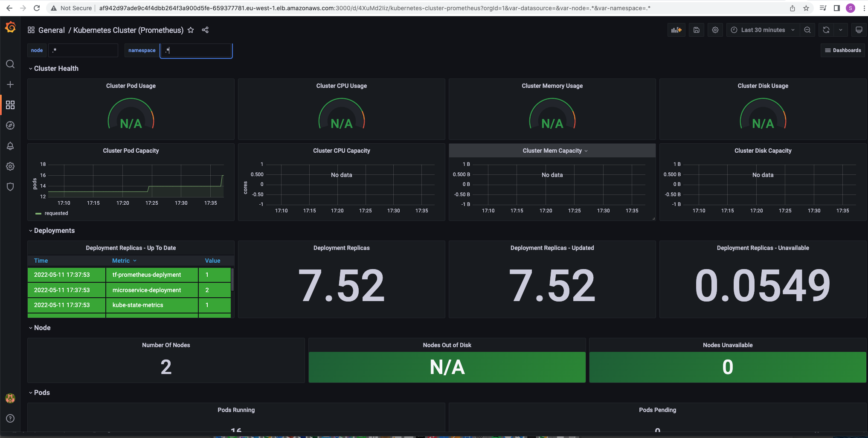Open the Alerting bell icon

click(10, 146)
